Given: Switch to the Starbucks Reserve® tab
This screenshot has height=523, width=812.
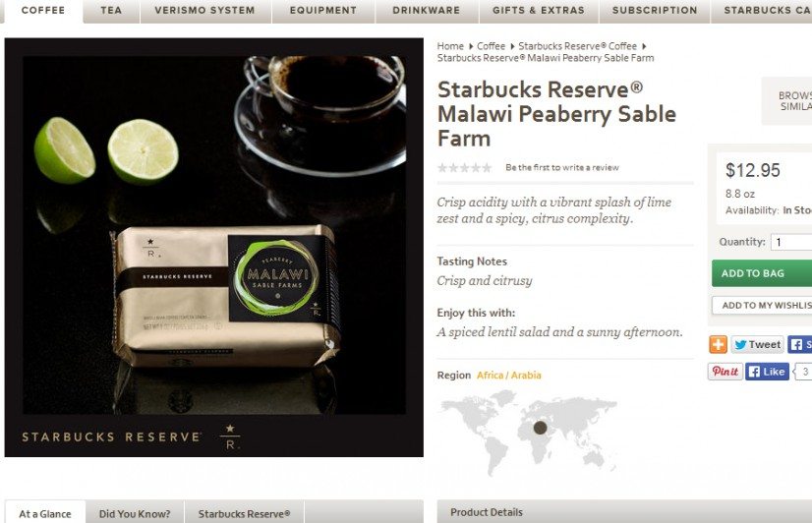Looking at the screenshot, I should (244, 514).
